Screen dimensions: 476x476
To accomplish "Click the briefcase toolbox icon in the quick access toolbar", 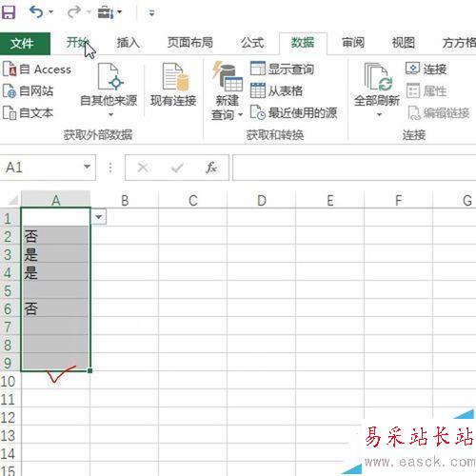I will point(106,12).
